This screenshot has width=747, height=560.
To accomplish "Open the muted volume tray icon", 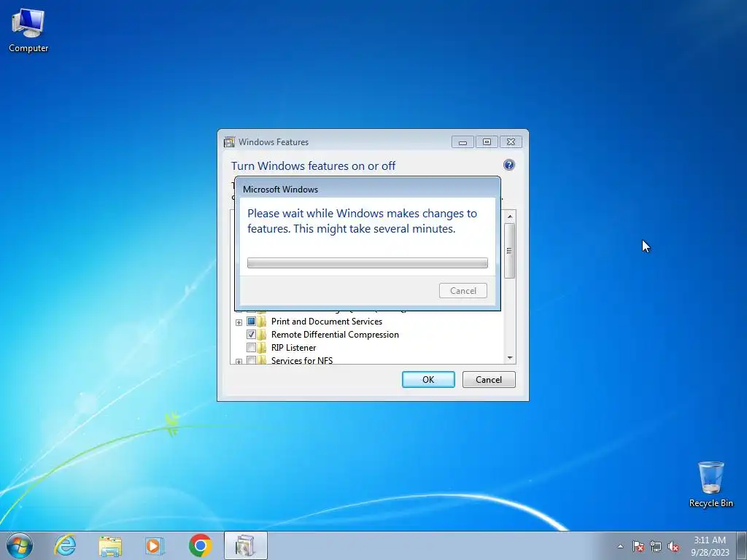I will tap(673, 546).
